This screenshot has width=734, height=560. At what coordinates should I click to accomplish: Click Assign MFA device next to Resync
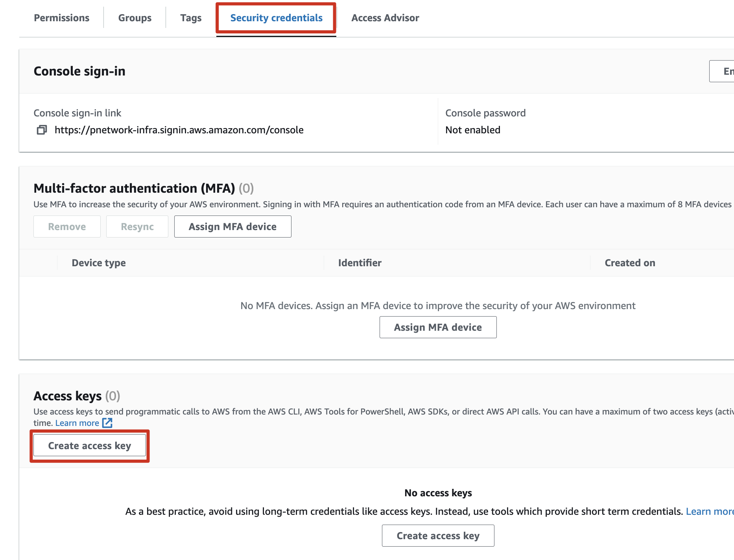233,227
